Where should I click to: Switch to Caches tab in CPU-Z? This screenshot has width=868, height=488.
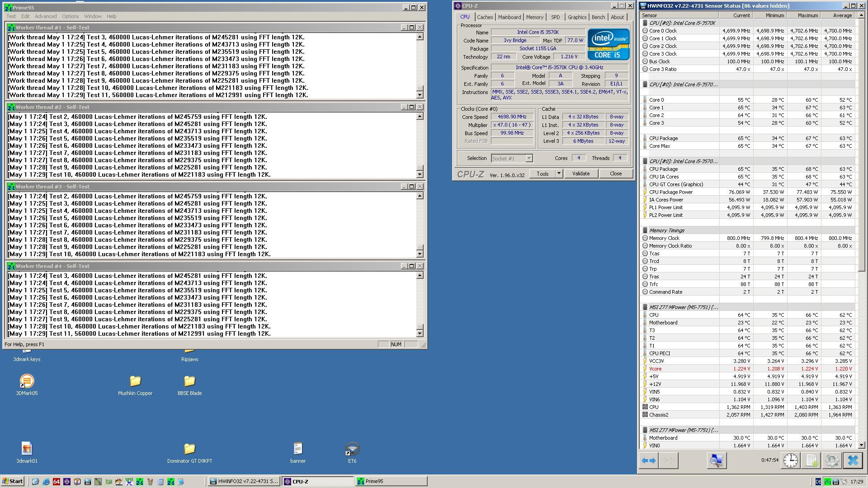(485, 17)
